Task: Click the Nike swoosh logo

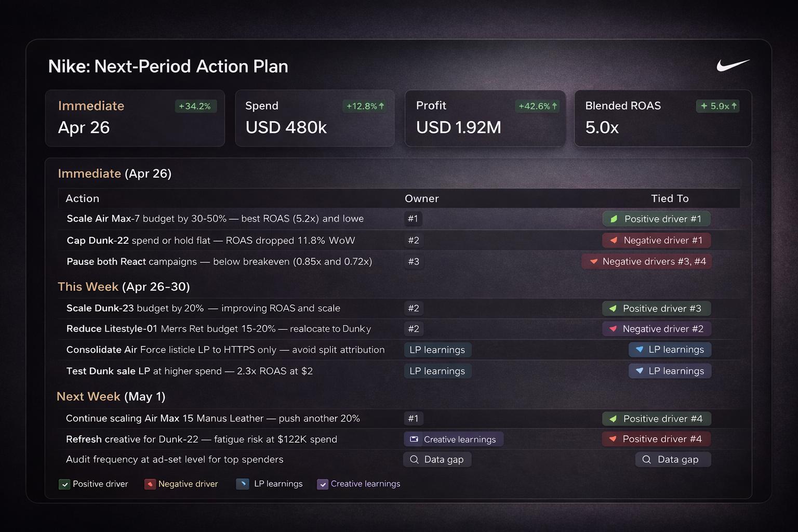Action: pyautogui.click(x=733, y=65)
